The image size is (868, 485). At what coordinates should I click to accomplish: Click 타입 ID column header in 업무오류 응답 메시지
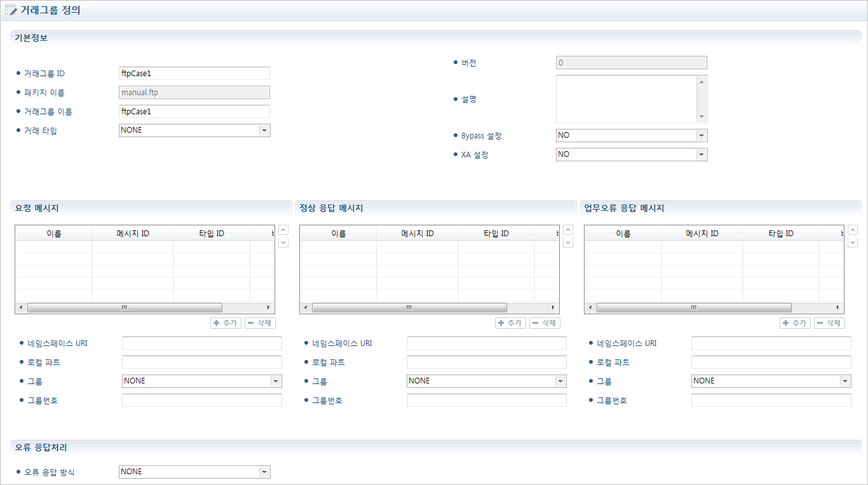coord(780,234)
